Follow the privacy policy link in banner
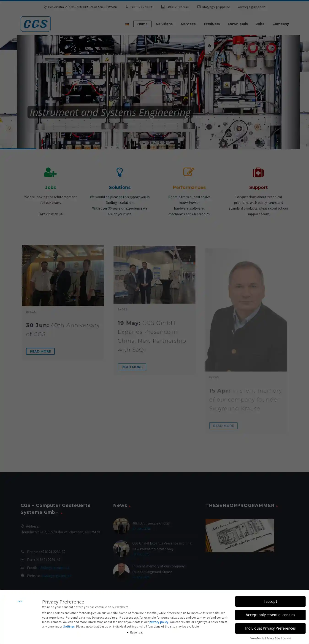 coord(159,622)
